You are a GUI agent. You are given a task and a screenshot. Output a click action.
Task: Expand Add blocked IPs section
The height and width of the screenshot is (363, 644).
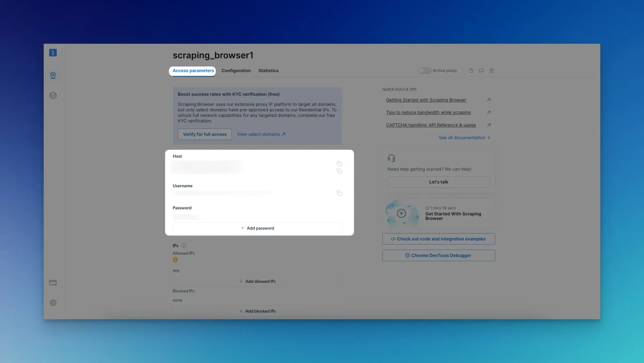257,311
